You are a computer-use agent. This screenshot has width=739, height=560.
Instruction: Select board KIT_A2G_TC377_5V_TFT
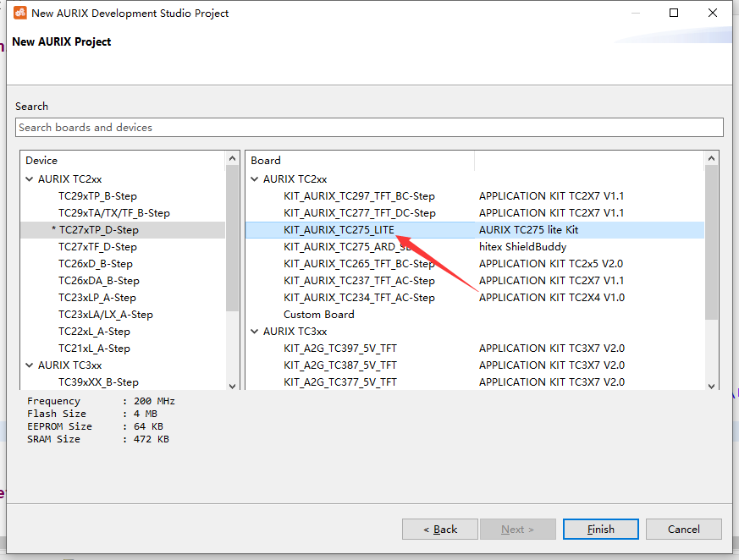(x=340, y=382)
